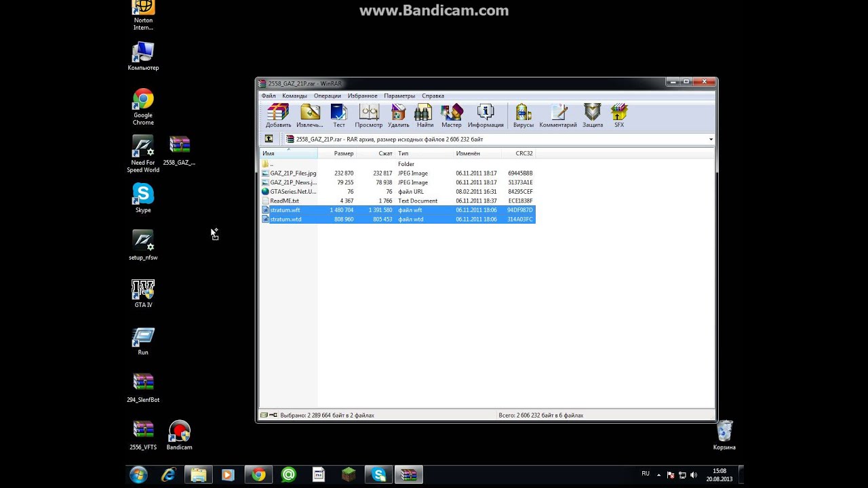Select the 294_SlenfBot archive icon
Screen dimensions: 868x488
pyautogui.click(x=143, y=388)
